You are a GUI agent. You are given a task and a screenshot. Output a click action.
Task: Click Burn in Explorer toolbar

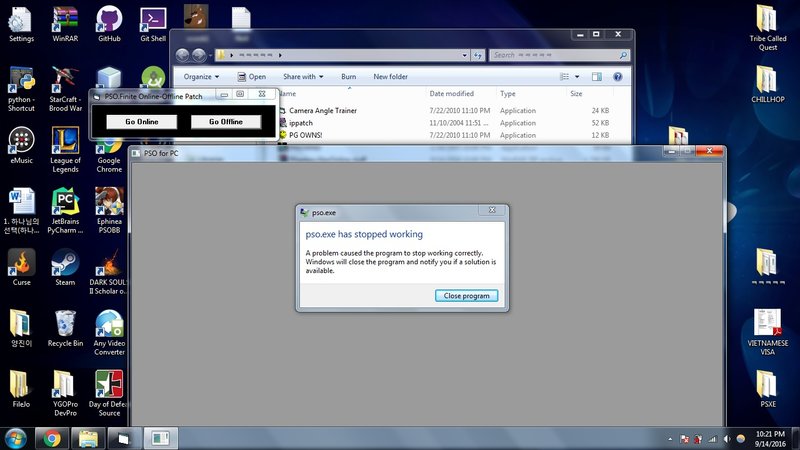pos(348,77)
